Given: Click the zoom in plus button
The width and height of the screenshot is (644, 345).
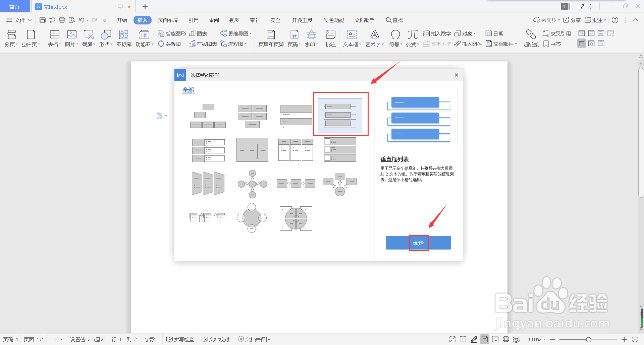Looking at the screenshot, I should point(624,339).
